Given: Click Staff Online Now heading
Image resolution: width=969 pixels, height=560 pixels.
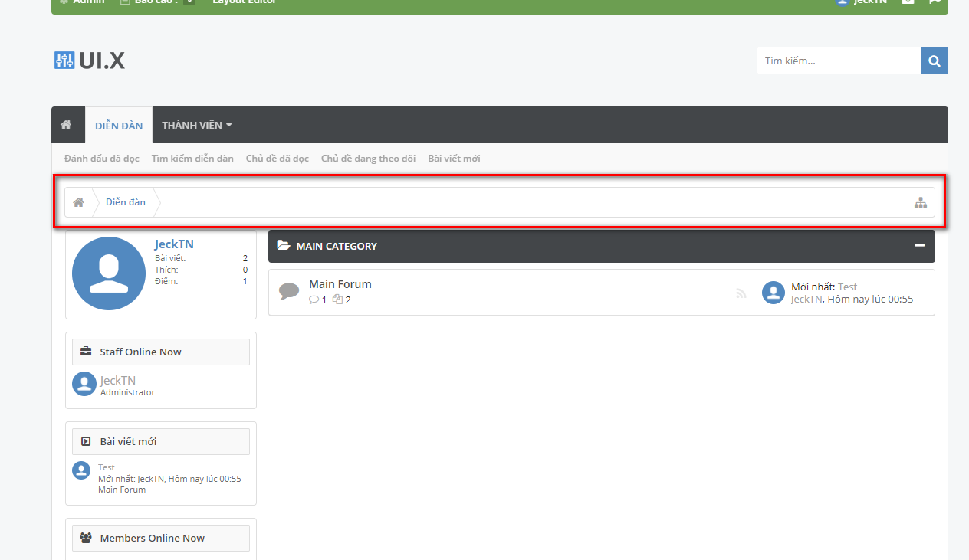Looking at the screenshot, I should point(141,352).
